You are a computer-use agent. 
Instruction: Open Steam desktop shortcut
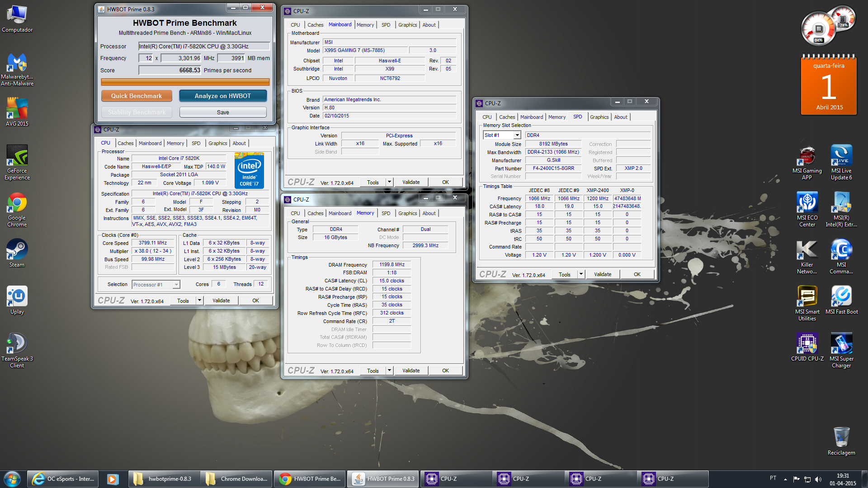(17, 253)
